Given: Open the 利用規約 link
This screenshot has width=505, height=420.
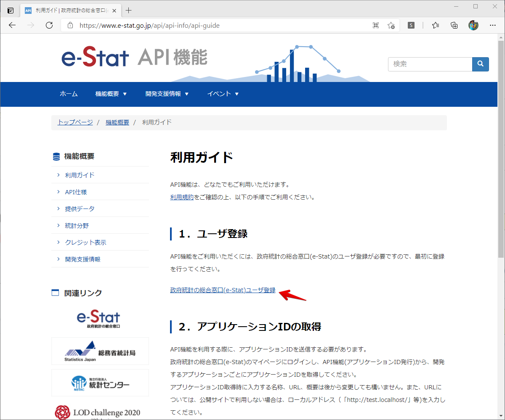Looking at the screenshot, I should pos(182,196).
